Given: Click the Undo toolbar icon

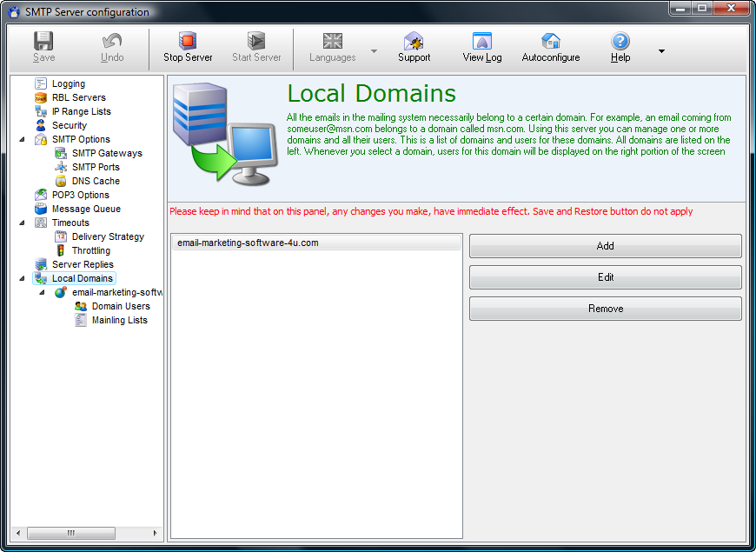Looking at the screenshot, I should [x=111, y=42].
